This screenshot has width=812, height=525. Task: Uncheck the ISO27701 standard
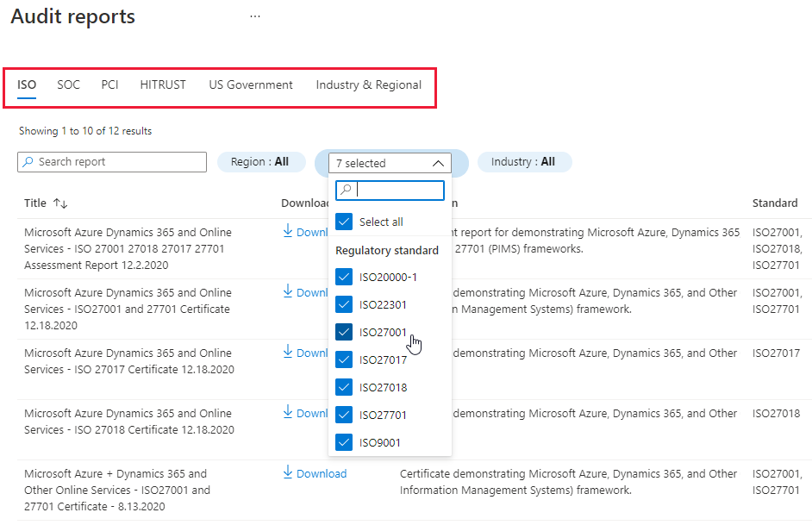344,415
